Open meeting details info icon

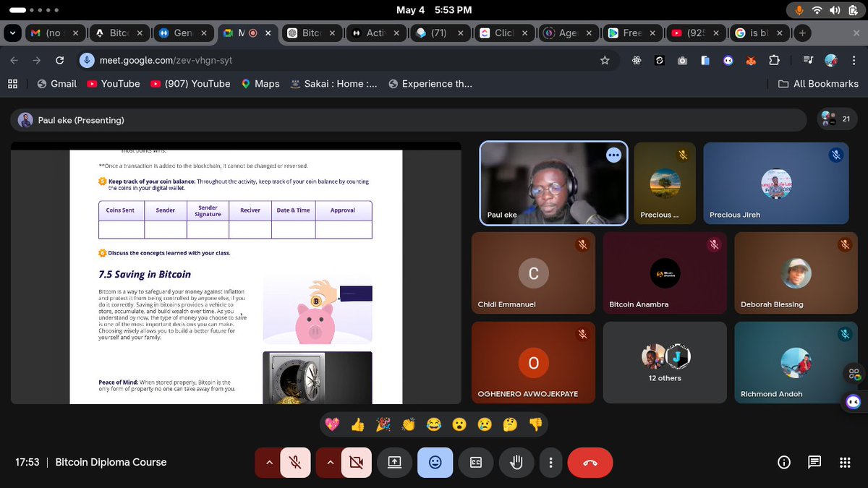[x=783, y=463]
